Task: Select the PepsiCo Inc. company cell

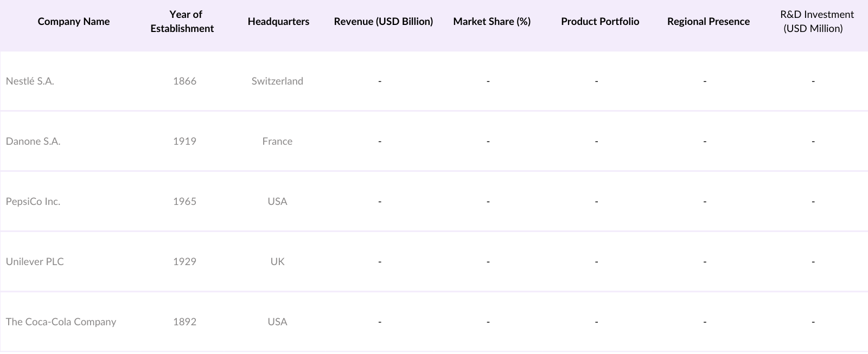Action: point(33,202)
